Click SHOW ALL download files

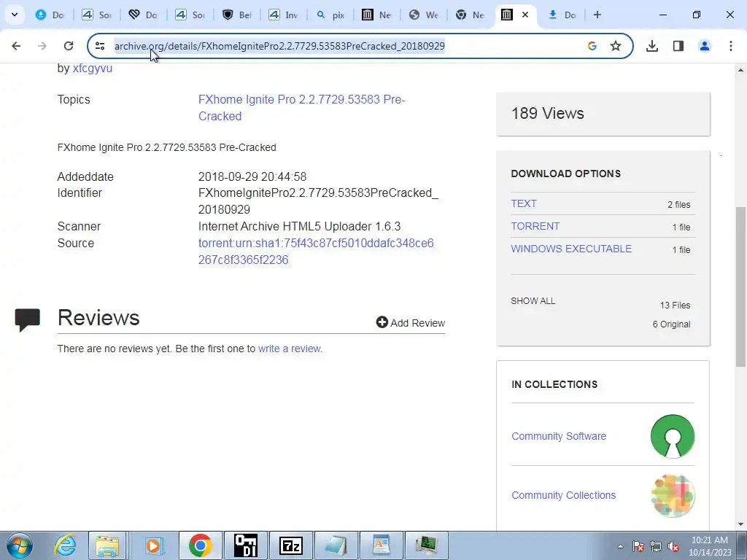[x=533, y=301]
